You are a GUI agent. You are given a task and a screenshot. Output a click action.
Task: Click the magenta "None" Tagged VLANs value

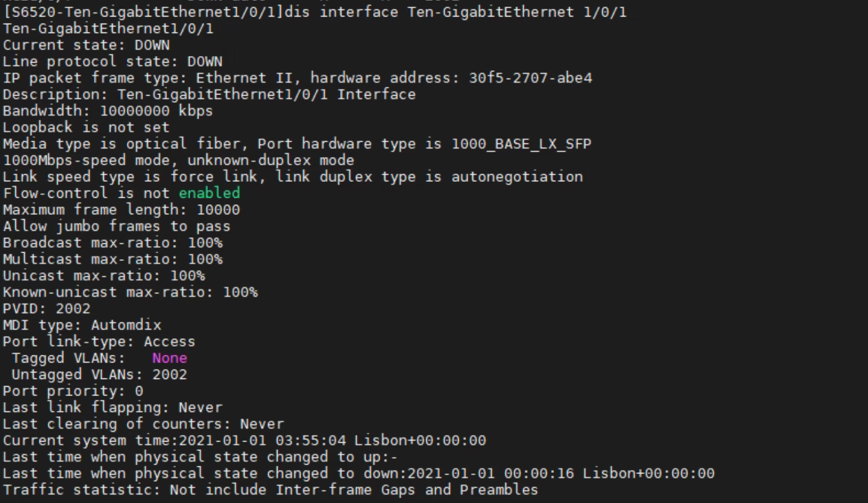coord(169,358)
